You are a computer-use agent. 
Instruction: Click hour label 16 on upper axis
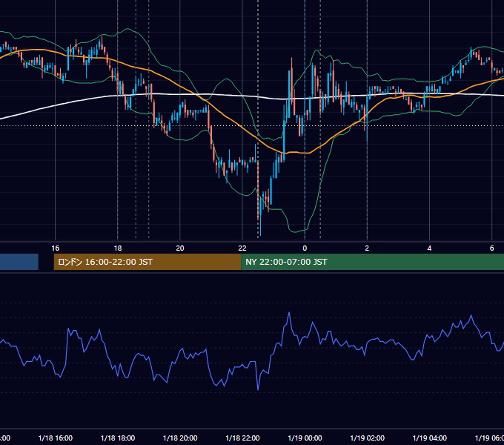[x=56, y=248]
